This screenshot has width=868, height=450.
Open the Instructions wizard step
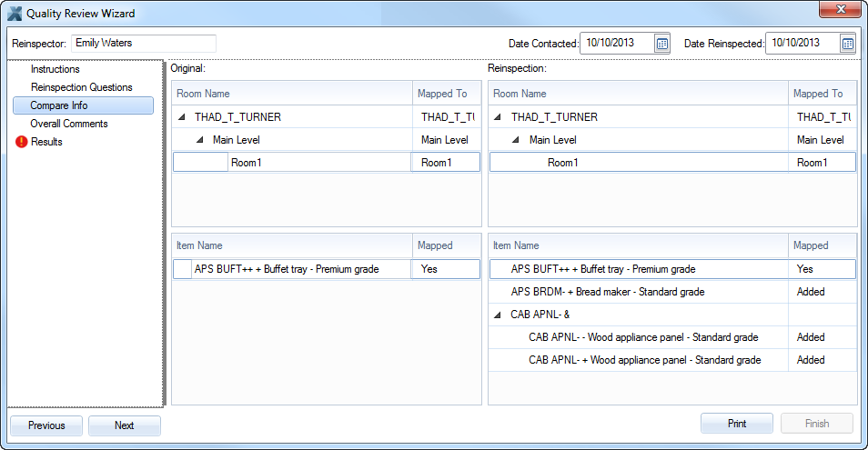(55, 69)
